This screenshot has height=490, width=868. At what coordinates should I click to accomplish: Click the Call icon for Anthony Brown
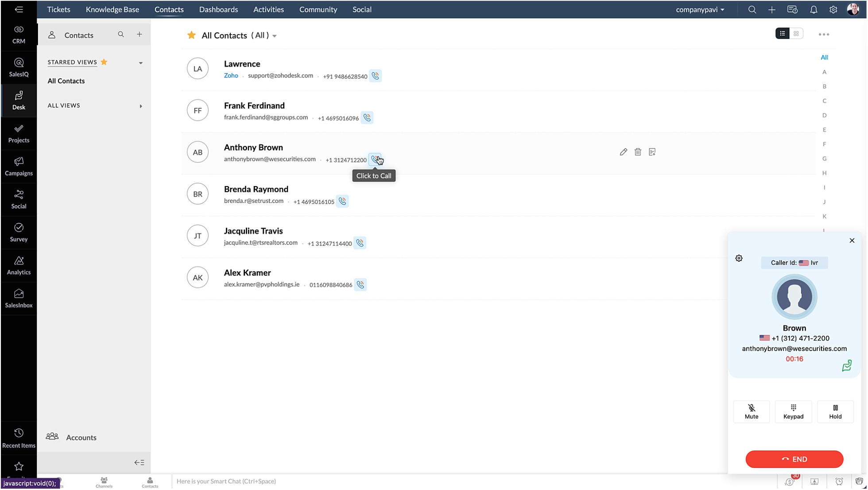tap(376, 159)
